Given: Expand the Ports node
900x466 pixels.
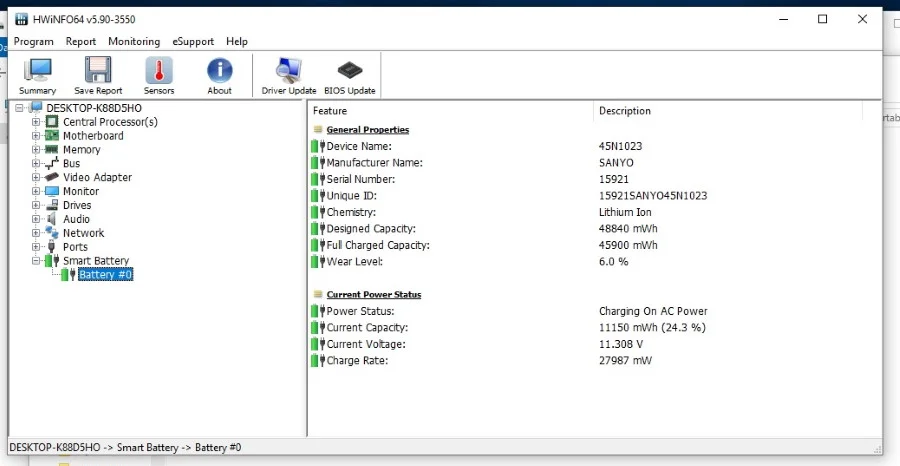Looking at the screenshot, I should [36, 247].
